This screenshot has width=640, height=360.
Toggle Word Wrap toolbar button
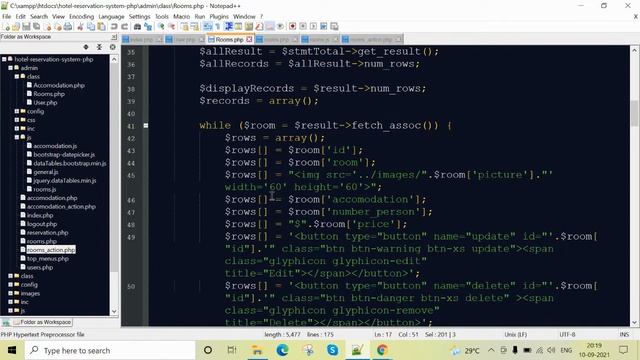pos(208,27)
